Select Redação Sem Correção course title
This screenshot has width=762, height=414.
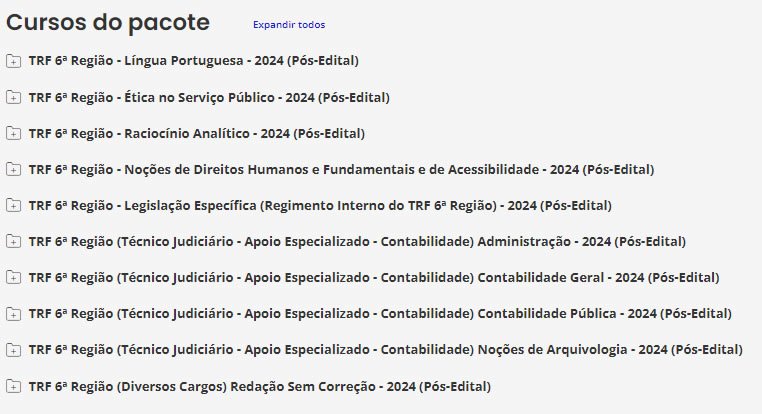pyautogui.click(x=260, y=385)
